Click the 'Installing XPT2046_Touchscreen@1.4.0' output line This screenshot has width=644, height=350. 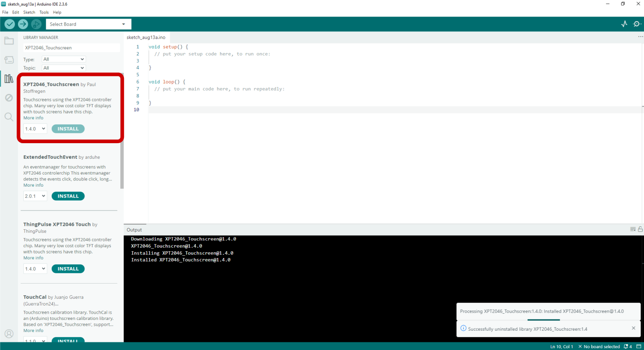(182, 253)
